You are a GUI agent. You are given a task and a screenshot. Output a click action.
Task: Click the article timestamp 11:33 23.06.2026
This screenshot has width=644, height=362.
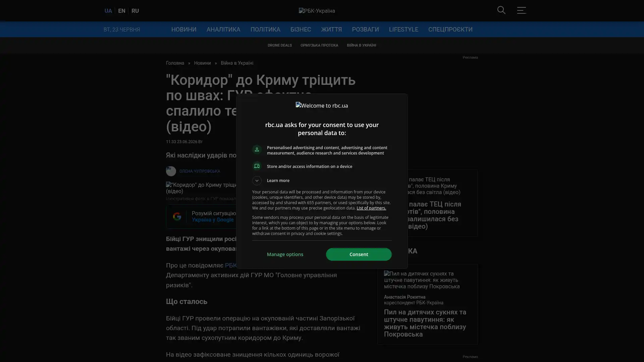pos(184,142)
